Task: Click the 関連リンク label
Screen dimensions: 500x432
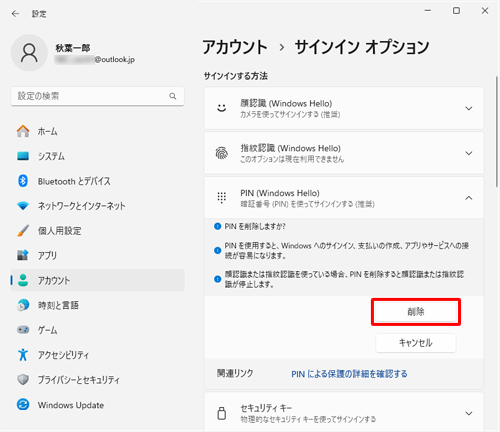Action: point(235,373)
